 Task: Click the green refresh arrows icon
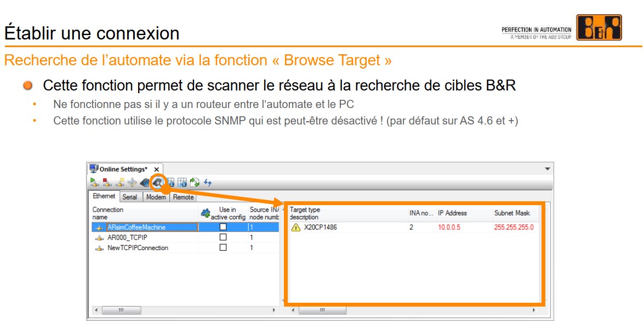[x=195, y=182]
